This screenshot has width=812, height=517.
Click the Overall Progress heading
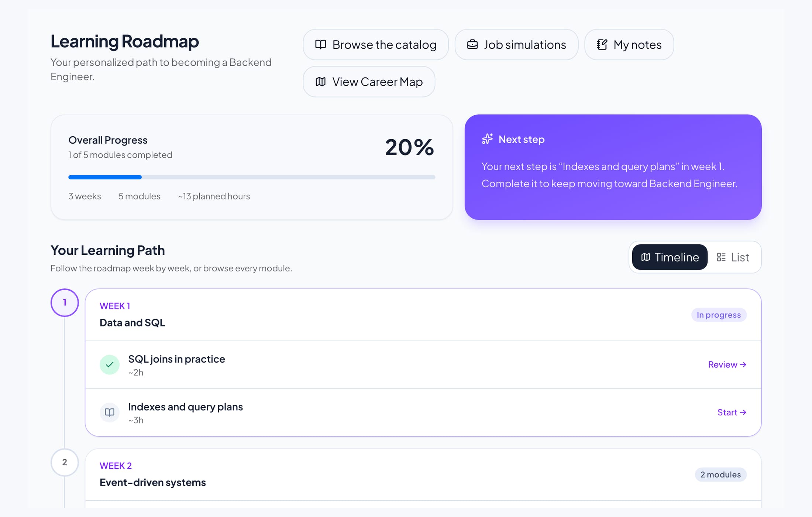tap(108, 140)
